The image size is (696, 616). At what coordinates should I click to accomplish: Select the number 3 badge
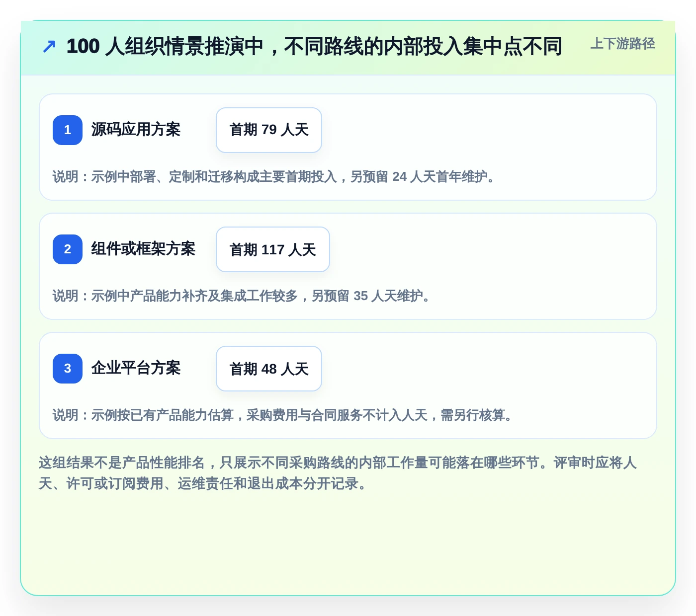tap(68, 369)
